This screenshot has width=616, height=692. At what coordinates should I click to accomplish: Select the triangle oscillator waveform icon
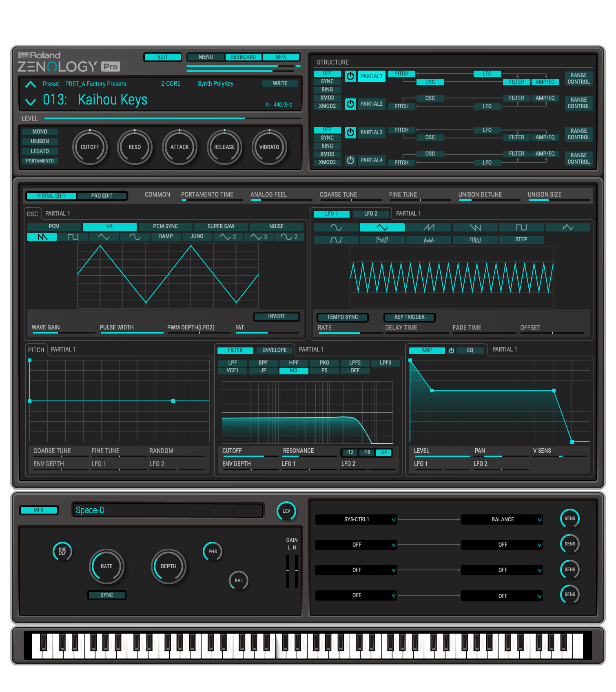(104, 237)
